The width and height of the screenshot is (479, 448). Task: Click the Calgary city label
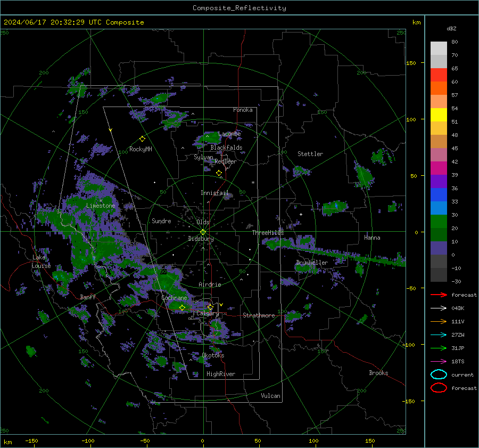(208, 313)
